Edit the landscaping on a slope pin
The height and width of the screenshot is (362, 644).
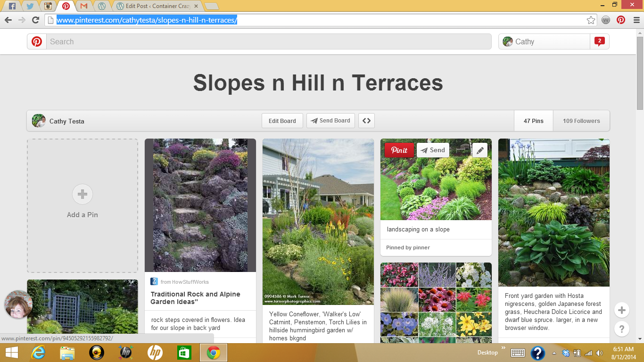click(480, 150)
